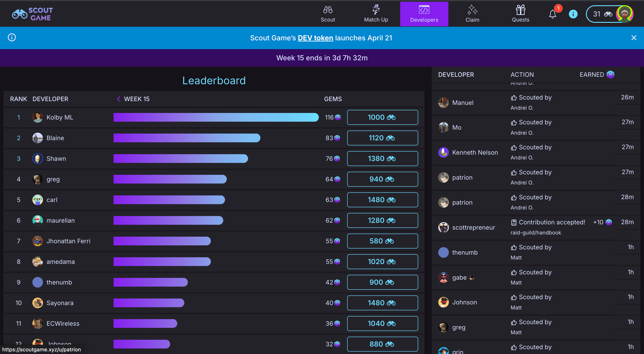The image size is (644, 354).
Task: Buy Kolby ML for 1000
Action: click(x=382, y=117)
